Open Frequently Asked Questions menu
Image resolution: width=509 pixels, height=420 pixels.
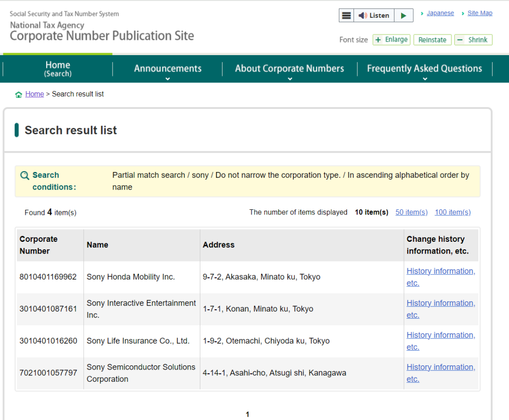coord(425,68)
